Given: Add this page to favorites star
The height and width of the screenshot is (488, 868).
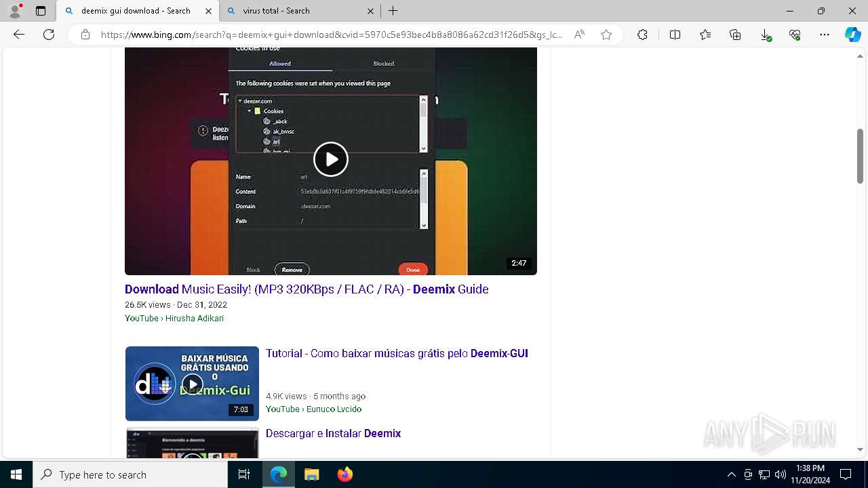Looking at the screenshot, I should coord(606,35).
